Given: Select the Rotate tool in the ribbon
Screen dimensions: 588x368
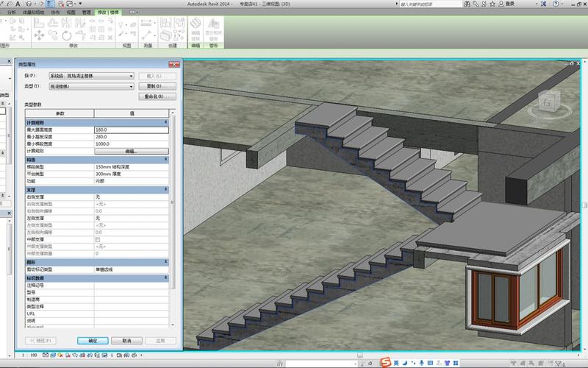Looking at the screenshot, I should pos(67,35).
